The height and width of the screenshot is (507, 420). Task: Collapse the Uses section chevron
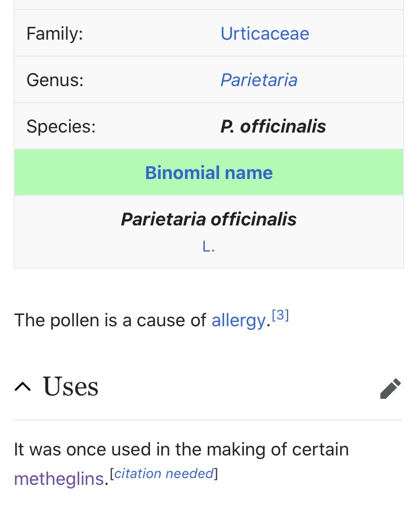point(23,387)
